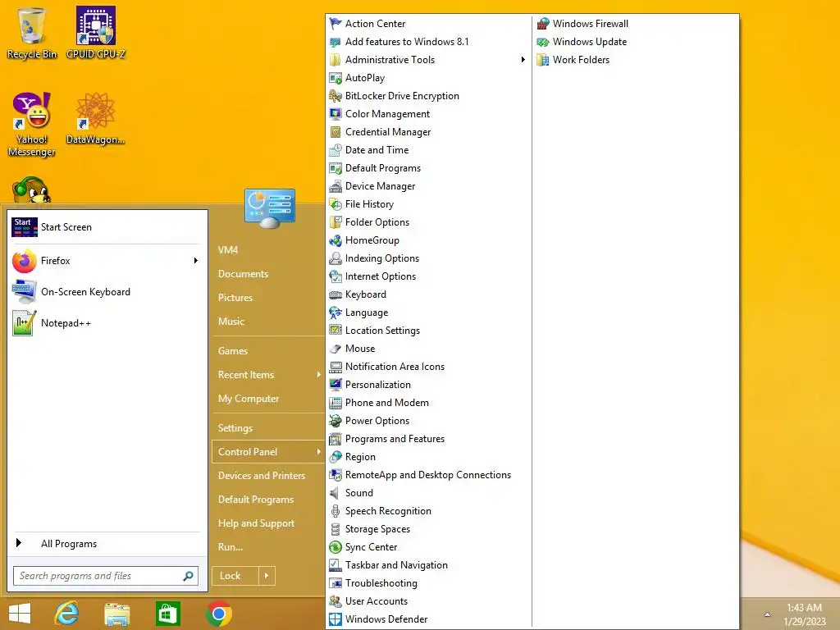The width and height of the screenshot is (840, 630).
Task: Open the CPUID CPU-Z desktop icon
Action: [96, 32]
